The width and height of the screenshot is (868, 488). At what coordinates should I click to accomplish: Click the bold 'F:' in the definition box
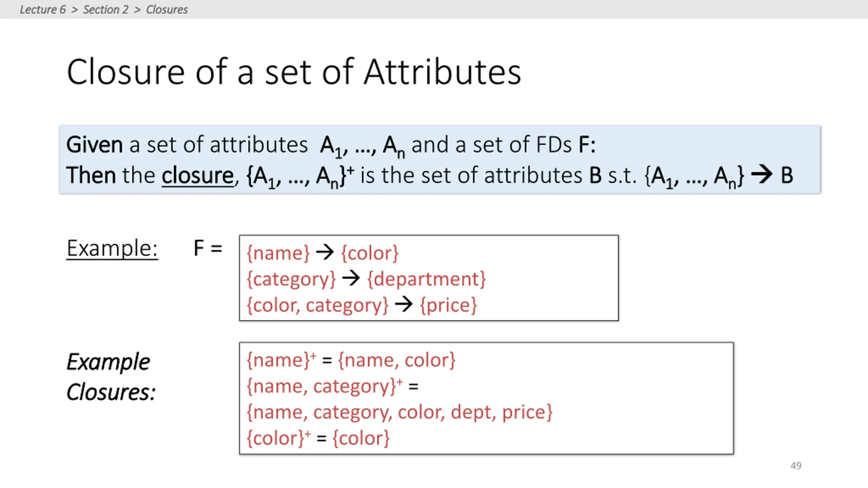tap(587, 145)
